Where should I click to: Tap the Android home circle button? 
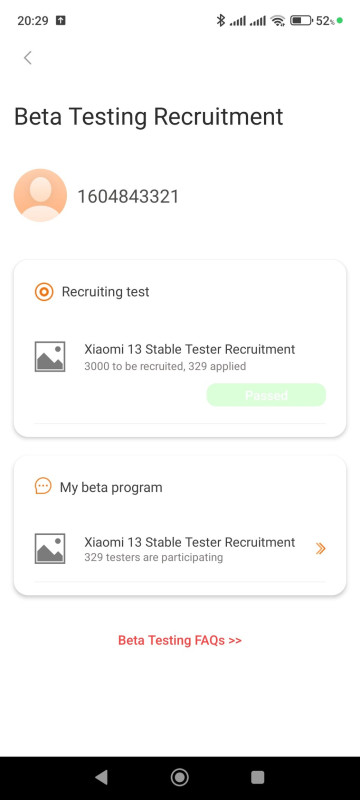(x=179, y=777)
